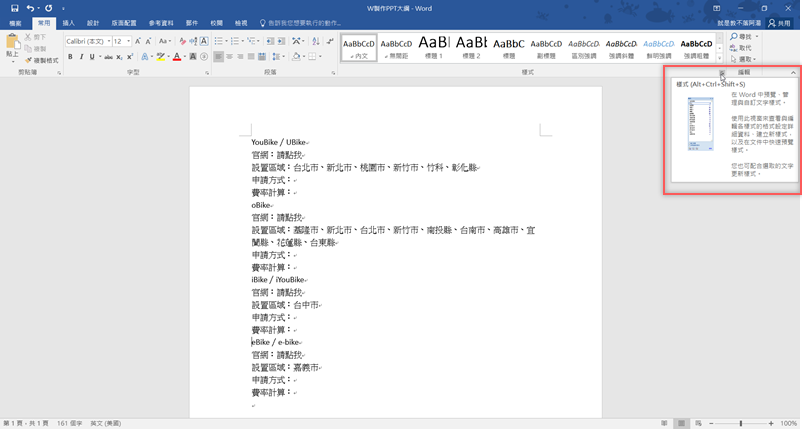
Task: Click the zoom slider handle in status bar
Action: [741, 423]
